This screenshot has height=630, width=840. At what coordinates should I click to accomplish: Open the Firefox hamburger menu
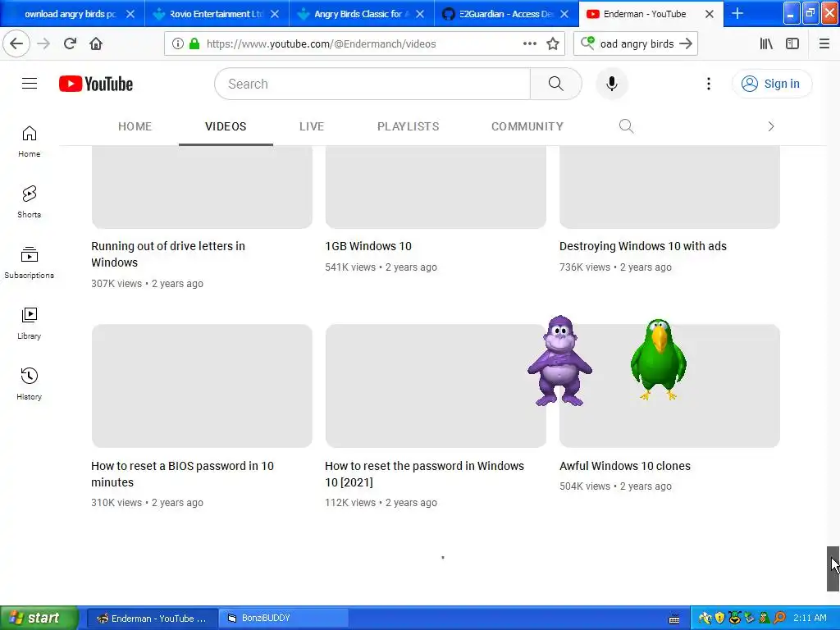point(824,43)
